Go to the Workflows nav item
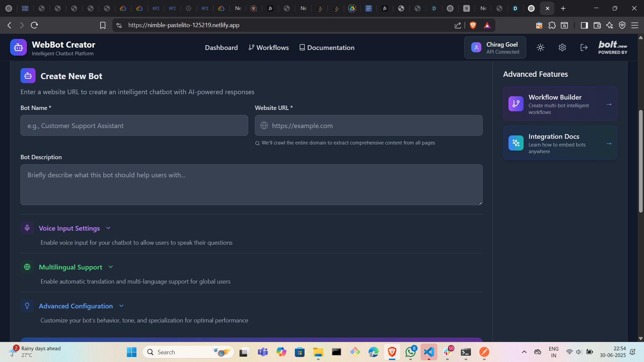The width and height of the screenshot is (644, 362). click(x=269, y=48)
